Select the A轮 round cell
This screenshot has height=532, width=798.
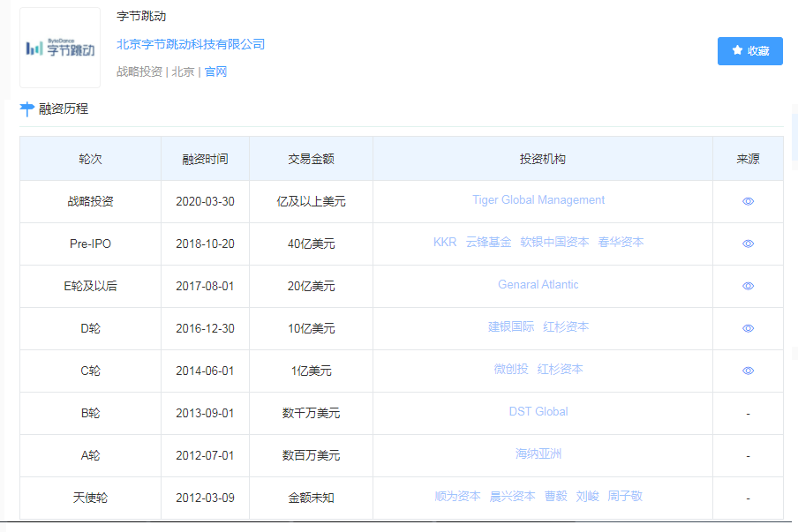point(91,455)
